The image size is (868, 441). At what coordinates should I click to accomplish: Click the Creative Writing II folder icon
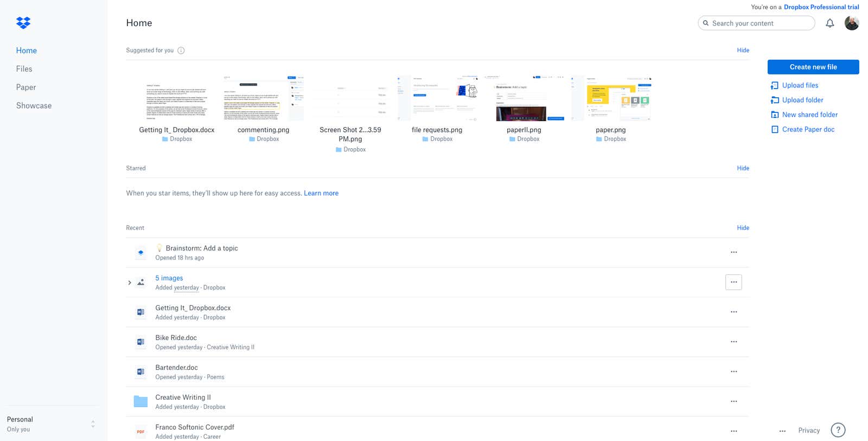[x=141, y=401]
